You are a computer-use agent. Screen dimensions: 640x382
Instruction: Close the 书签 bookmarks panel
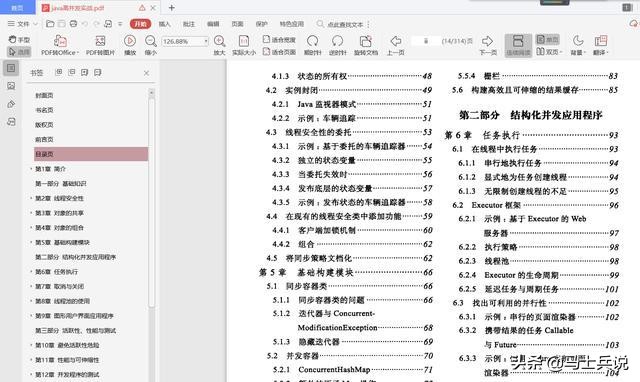point(146,73)
